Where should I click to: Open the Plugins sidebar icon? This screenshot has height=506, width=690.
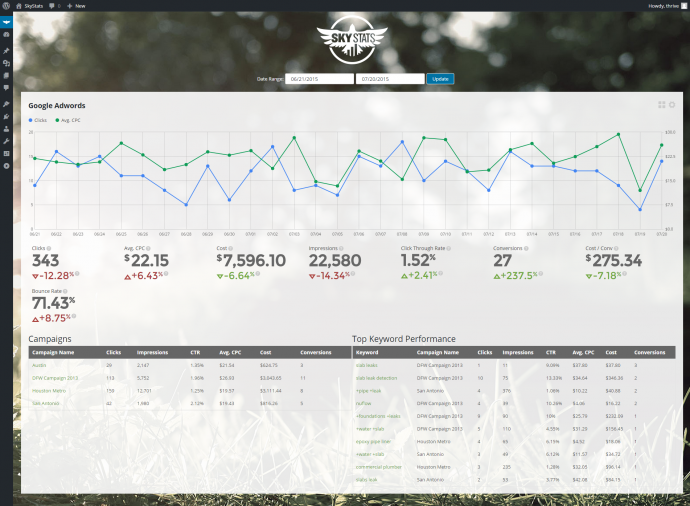coord(6,117)
